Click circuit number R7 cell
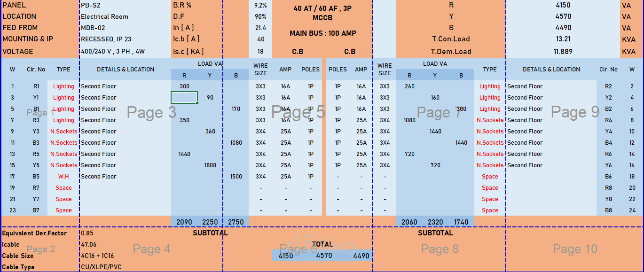This screenshot has width=644, height=272. 36,187
